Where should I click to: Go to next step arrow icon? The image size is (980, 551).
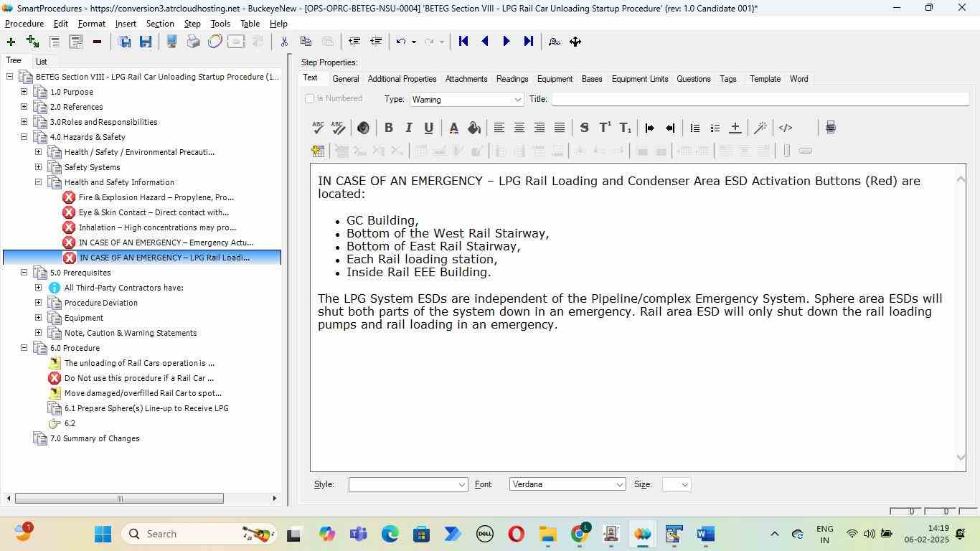coord(507,42)
